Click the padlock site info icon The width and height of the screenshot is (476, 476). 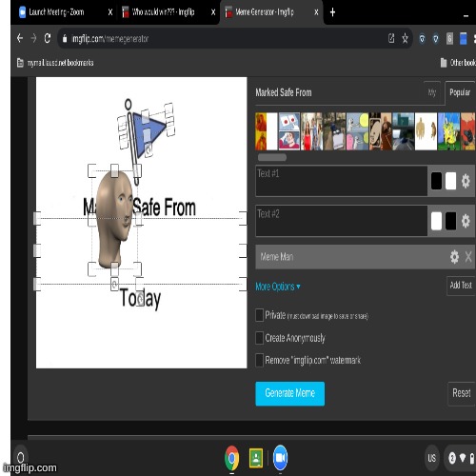65,39
